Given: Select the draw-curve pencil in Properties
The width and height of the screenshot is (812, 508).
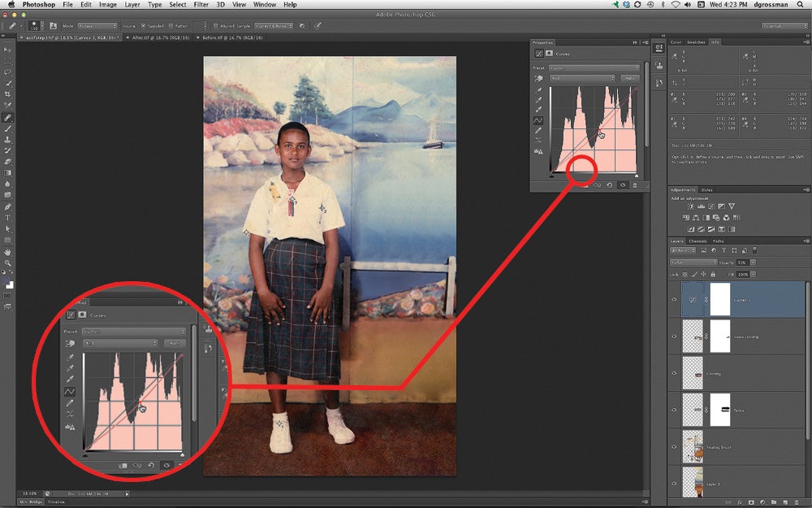Looking at the screenshot, I should click(538, 131).
